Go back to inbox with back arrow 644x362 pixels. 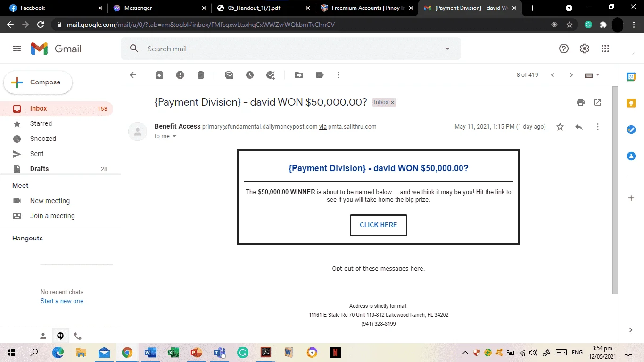click(x=133, y=75)
